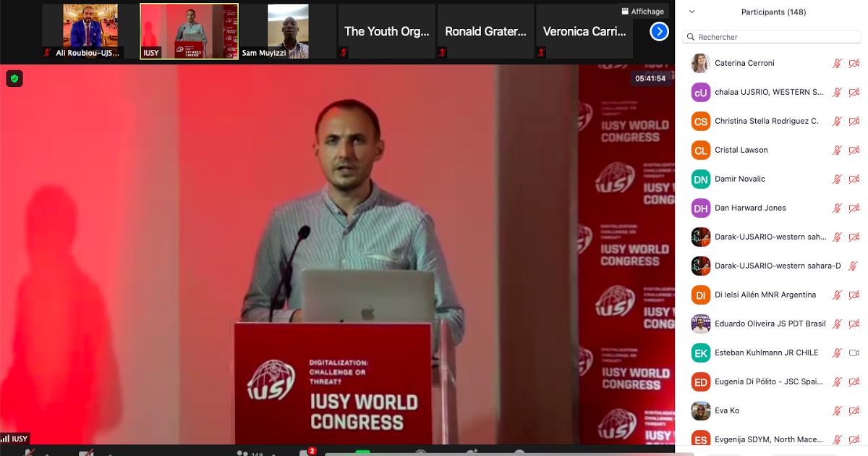Click the IUSY signal strength icon
The width and height of the screenshot is (868, 456).
5,439
